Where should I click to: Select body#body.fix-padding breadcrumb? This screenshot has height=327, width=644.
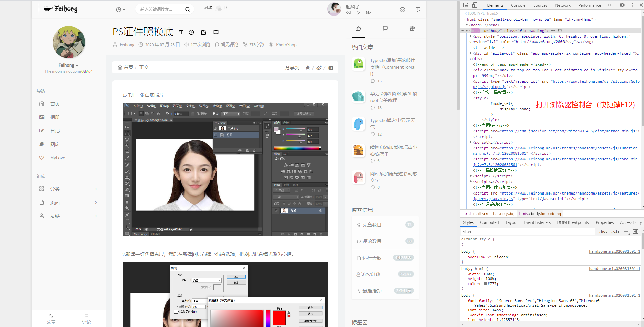[x=540, y=214]
